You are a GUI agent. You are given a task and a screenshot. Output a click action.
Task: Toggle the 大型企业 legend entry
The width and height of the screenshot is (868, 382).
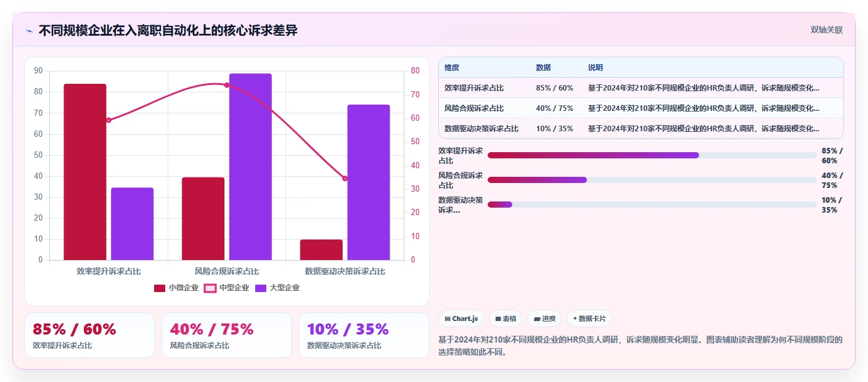coord(277,288)
